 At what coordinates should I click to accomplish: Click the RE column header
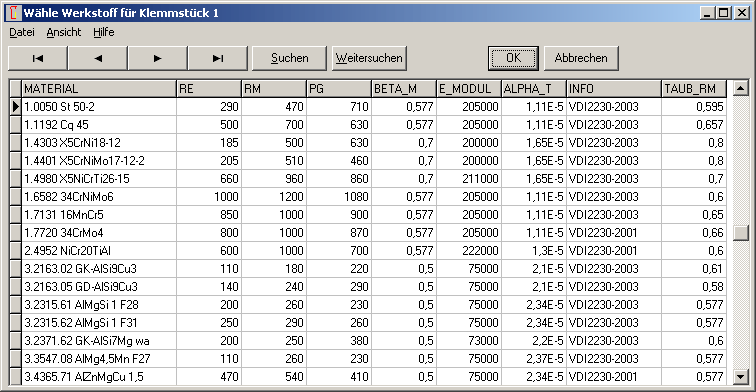tap(209, 89)
